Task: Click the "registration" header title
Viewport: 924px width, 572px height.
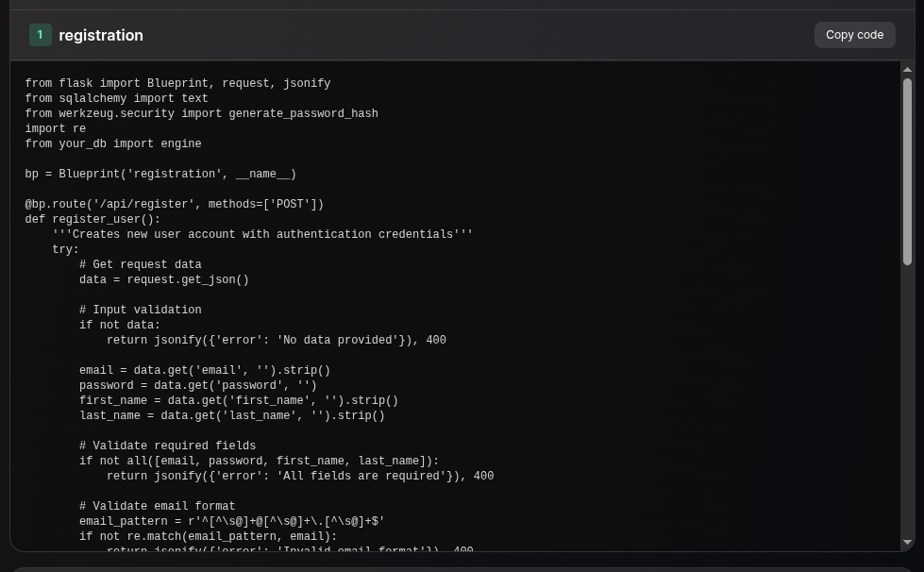Action: pos(100,35)
